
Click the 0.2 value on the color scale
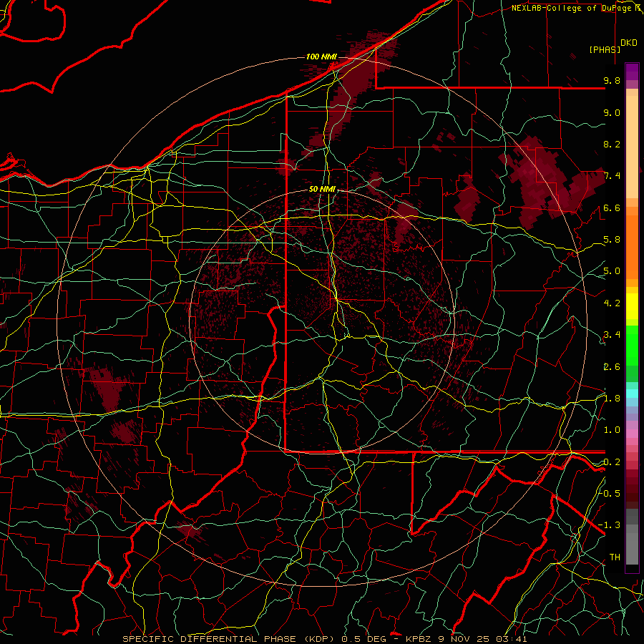(x=612, y=462)
